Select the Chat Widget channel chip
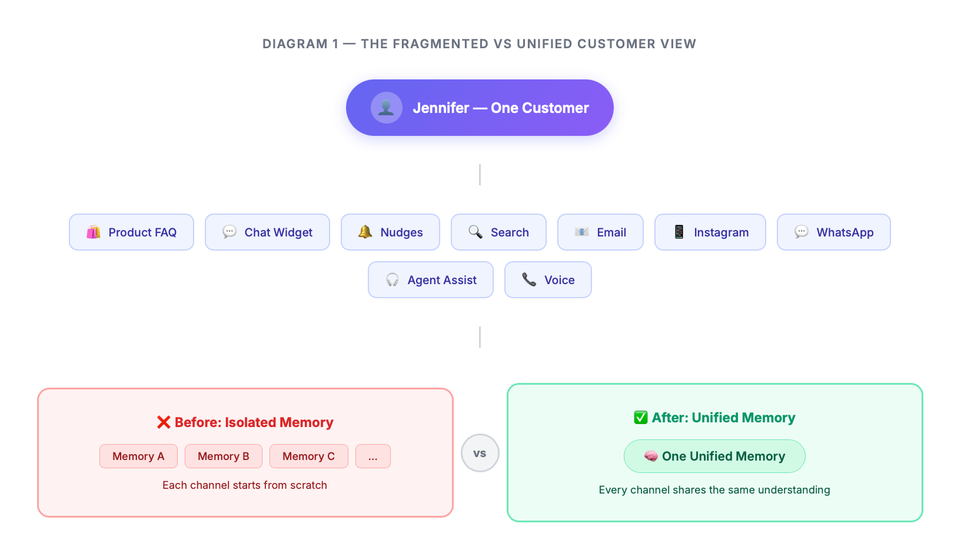Screen dimensions: 961x560 click(x=267, y=232)
